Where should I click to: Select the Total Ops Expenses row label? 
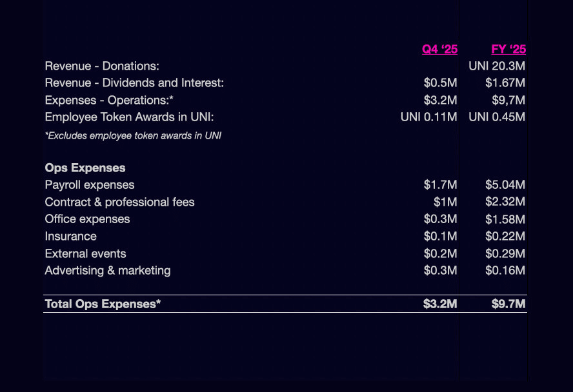tap(103, 304)
